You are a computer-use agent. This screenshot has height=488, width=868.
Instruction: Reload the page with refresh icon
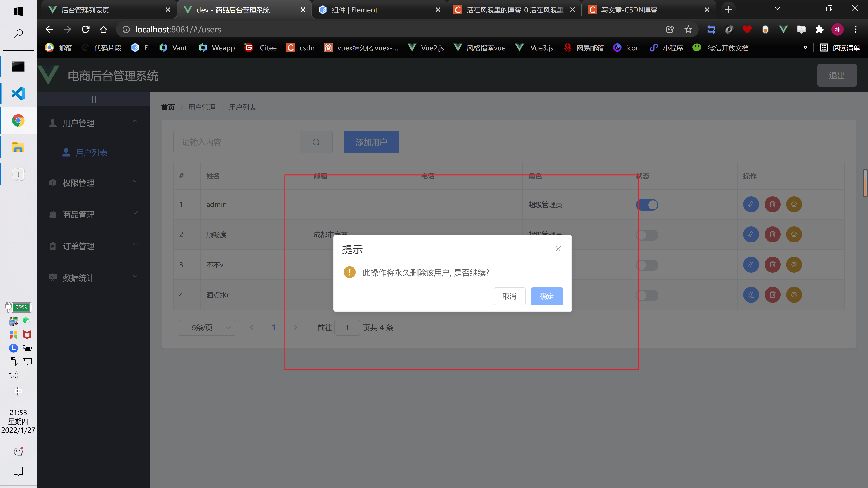[86, 30]
